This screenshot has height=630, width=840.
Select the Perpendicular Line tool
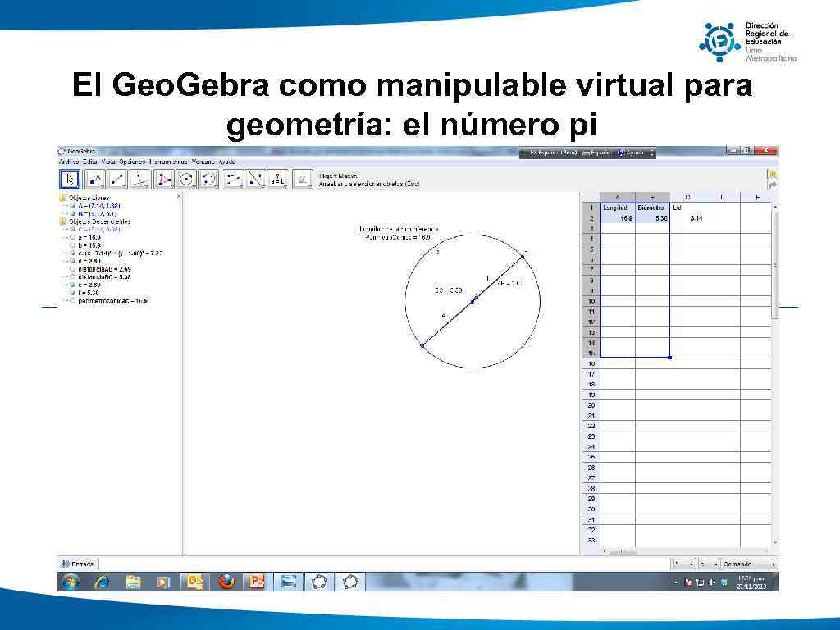pos(139,180)
